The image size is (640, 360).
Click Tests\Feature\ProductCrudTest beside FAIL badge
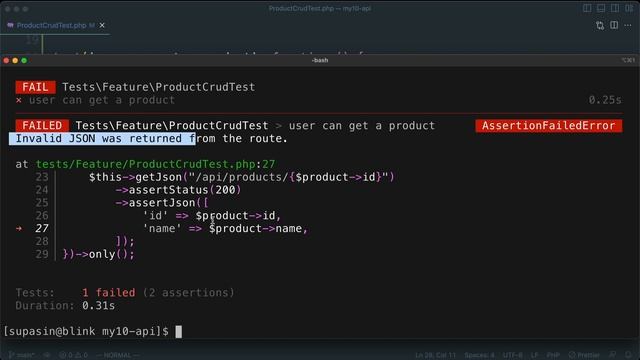[158, 87]
